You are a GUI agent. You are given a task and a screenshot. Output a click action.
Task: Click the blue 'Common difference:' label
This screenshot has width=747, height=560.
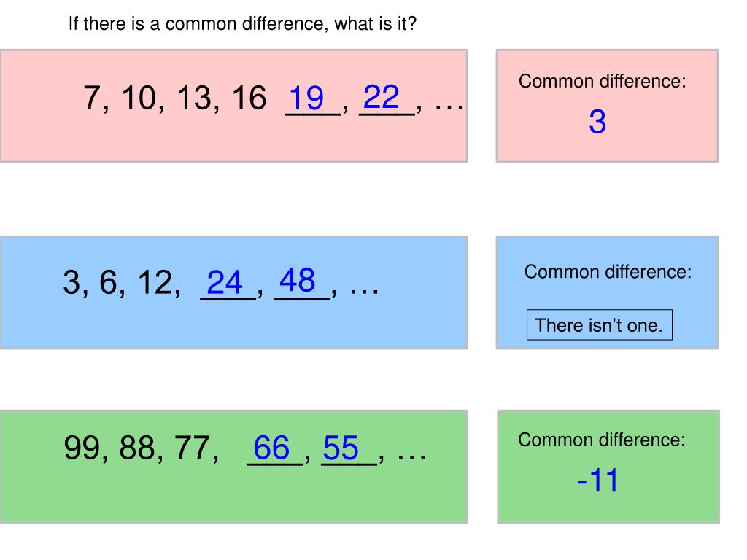pyautogui.click(x=608, y=271)
